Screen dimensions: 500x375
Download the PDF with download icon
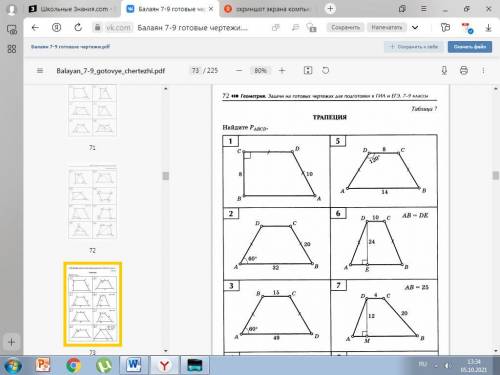point(444,71)
